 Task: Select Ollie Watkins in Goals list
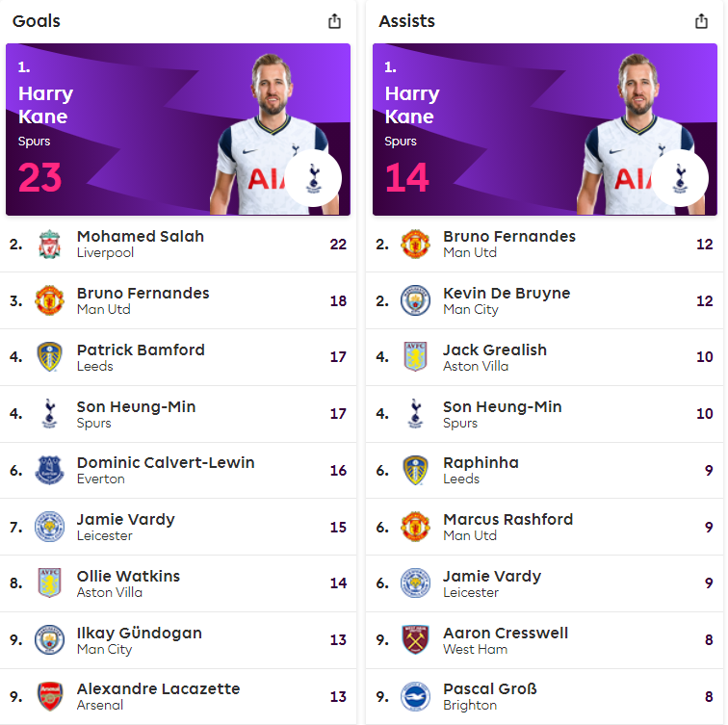click(x=129, y=576)
